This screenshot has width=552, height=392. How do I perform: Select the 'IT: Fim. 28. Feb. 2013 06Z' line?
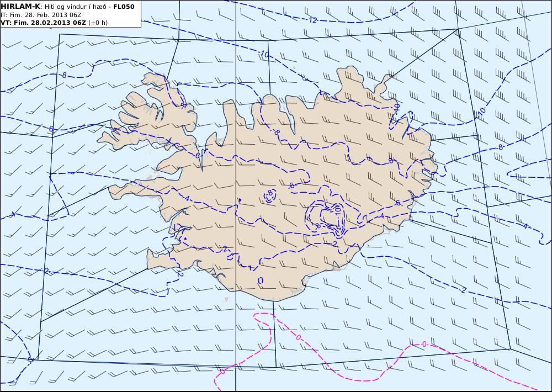pos(41,15)
